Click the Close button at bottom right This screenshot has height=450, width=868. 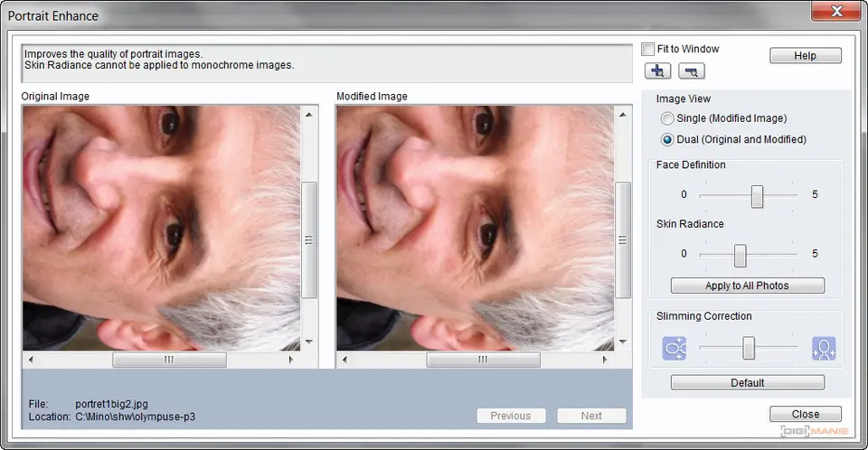click(x=805, y=414)
